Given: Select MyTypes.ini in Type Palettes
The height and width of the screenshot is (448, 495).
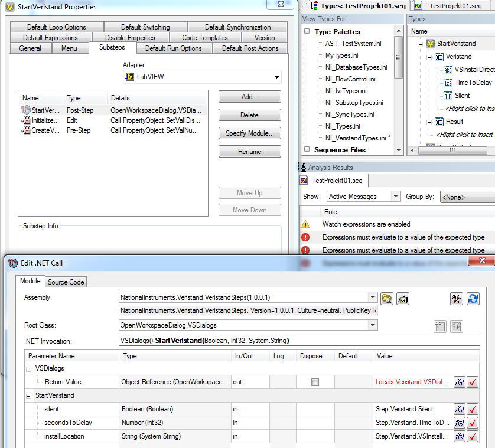Looking at the screenshot, I should 341,55.
